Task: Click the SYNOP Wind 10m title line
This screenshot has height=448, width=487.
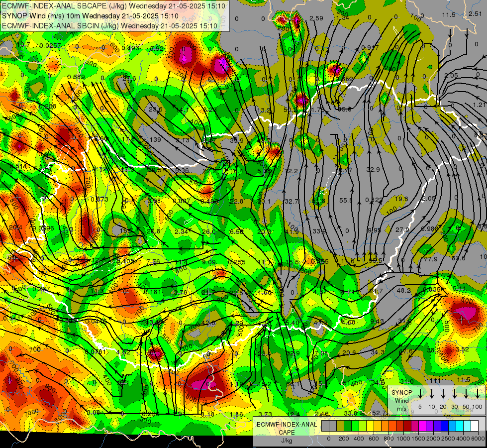Action: tap(90, 16)
